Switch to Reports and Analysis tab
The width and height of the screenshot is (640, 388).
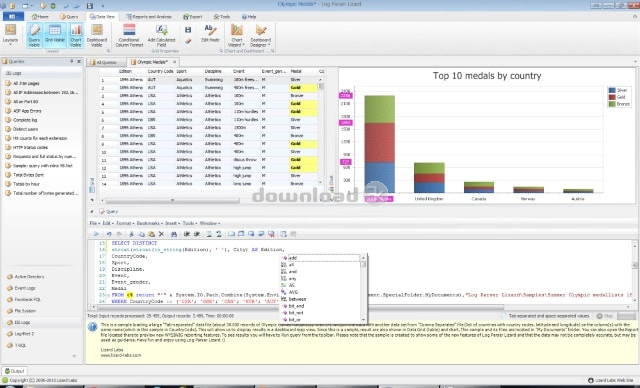click(149, 17)
